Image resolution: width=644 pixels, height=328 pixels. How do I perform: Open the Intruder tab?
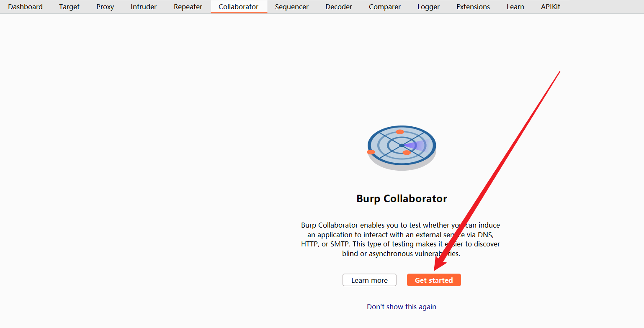pyautogui.click(x=144, y=7)
